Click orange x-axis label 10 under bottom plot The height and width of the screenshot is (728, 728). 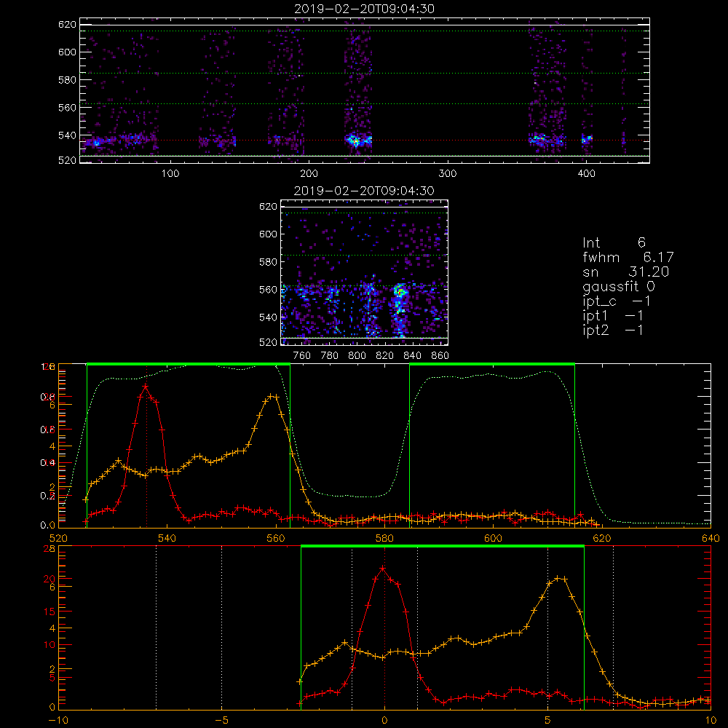tap(711, 721)
